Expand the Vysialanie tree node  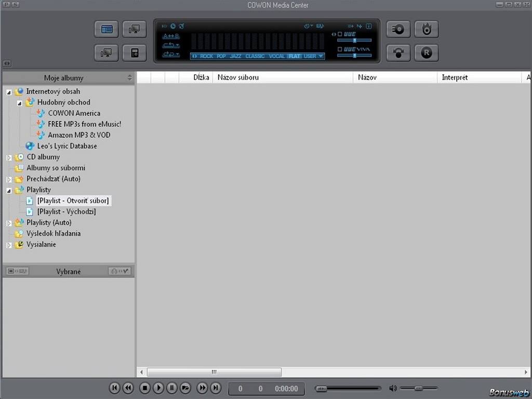pos(9,245)
